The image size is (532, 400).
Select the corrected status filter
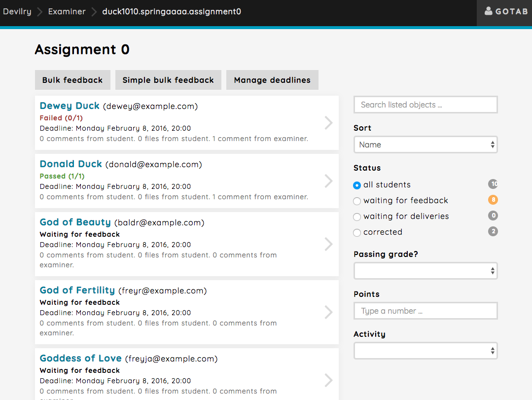356,233
